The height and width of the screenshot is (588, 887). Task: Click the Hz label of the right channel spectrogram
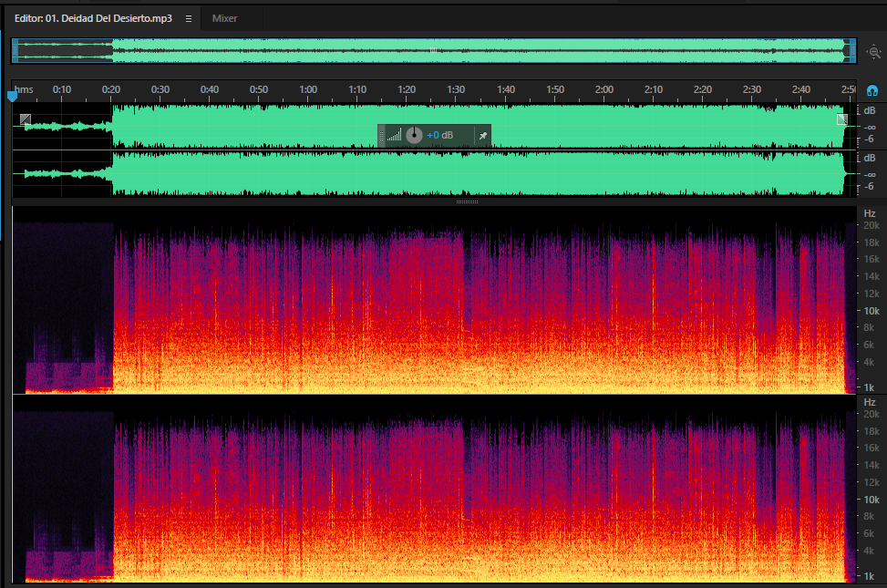click(870, 402)
